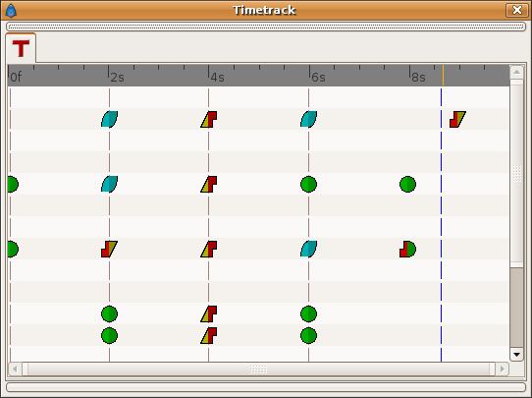Click the horizontal scrollbar left arrow
Viewport: 532px width, 398px height.
point(15,369)
